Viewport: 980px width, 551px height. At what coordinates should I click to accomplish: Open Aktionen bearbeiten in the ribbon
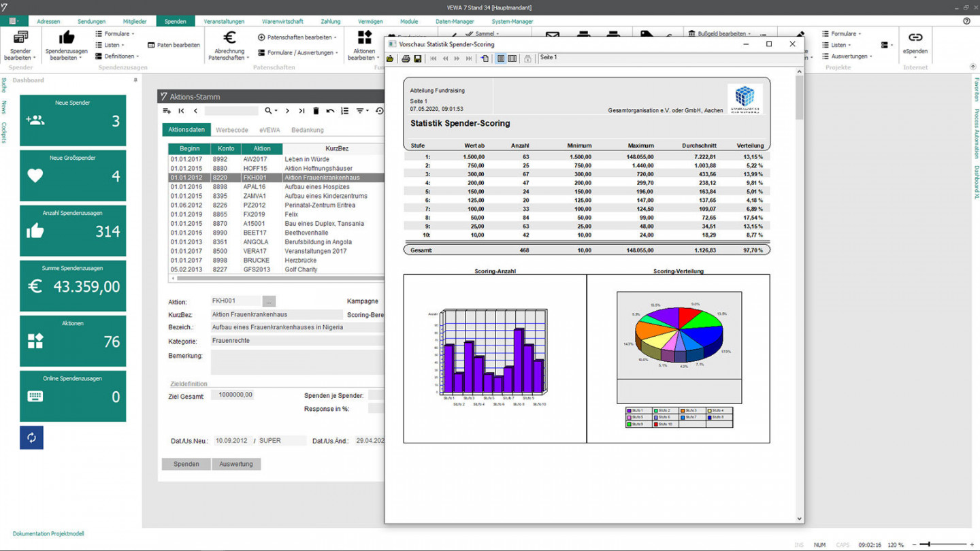point(365,45)
